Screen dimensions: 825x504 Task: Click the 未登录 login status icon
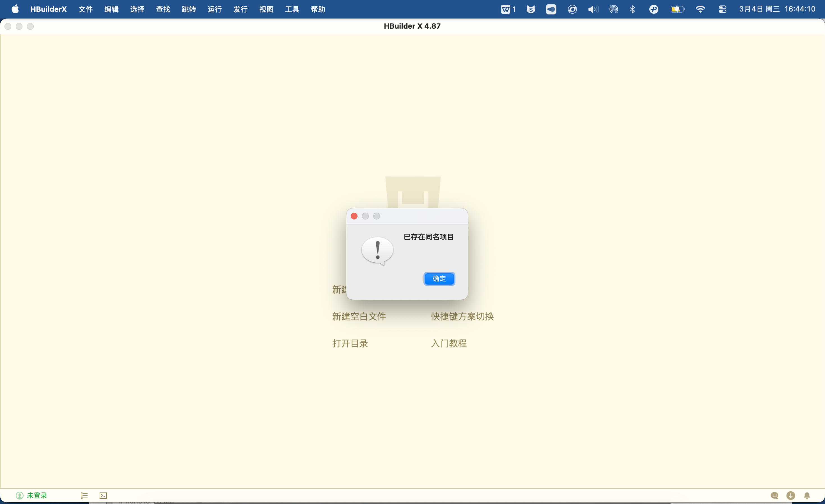point(31,495)
